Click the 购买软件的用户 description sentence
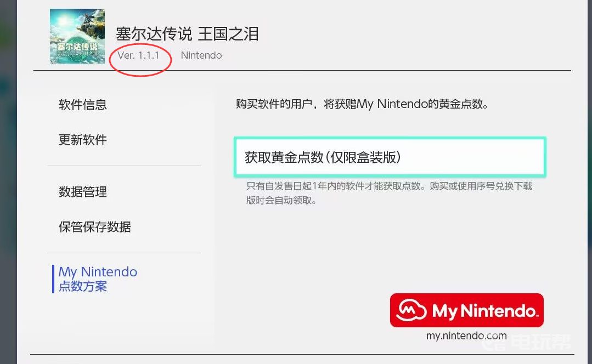 pyautogui.click(x=362, y=104)
